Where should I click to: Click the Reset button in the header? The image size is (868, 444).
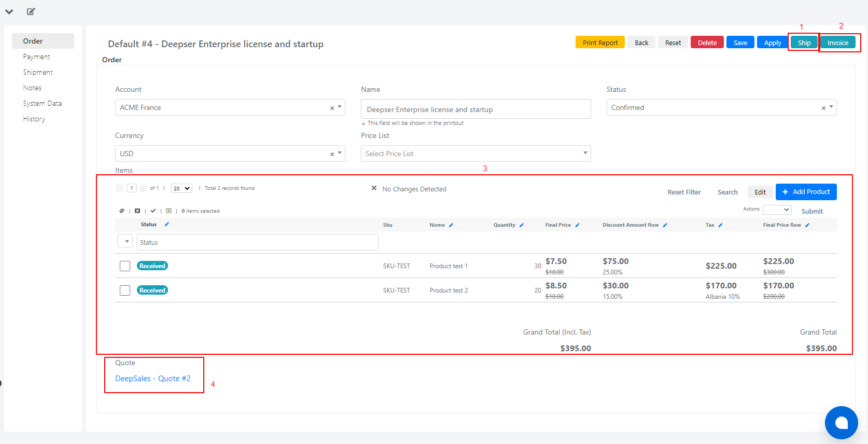673,43
